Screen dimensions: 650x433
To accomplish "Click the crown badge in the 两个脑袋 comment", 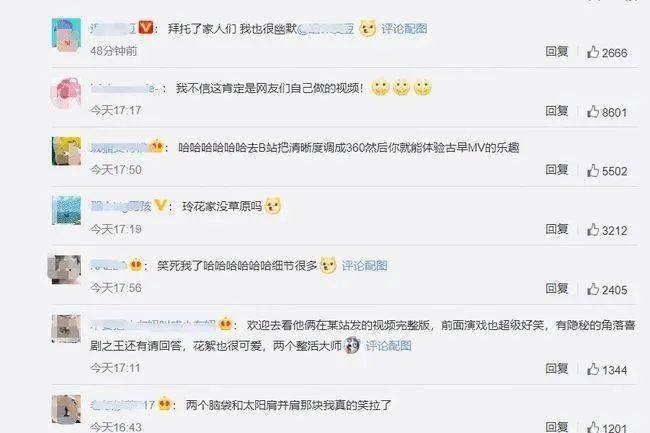I will (165, 403).
